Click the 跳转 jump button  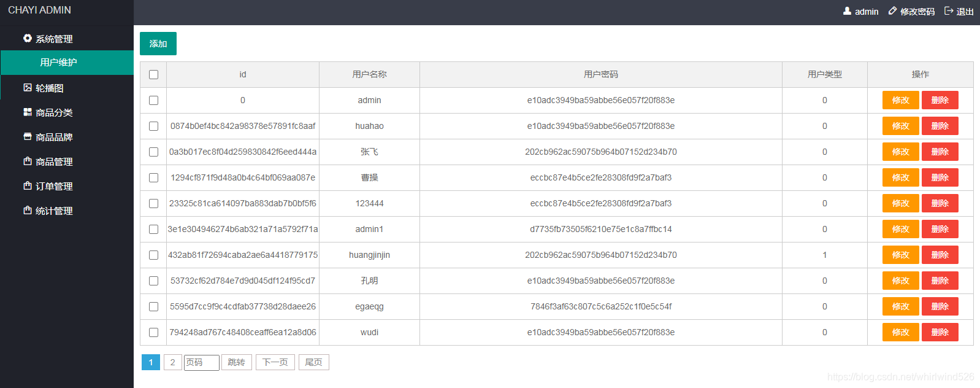pyautogui.click(x=237, y=362)
